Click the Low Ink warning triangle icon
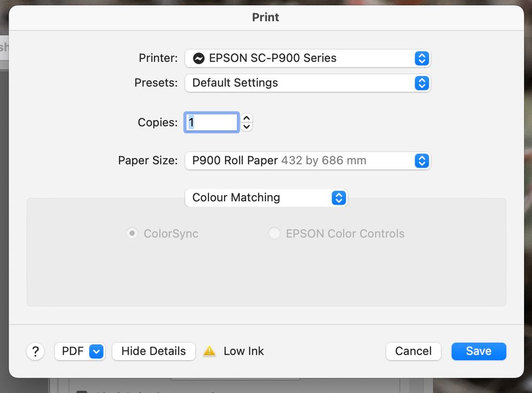Viewport: 532px width, 393px height. click(x=209, y=351)
